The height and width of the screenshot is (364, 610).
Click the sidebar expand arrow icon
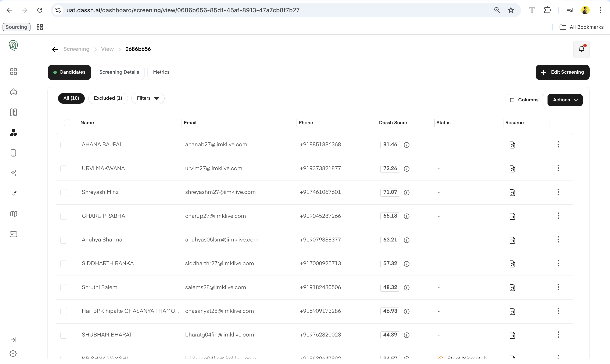coord(14,340)
